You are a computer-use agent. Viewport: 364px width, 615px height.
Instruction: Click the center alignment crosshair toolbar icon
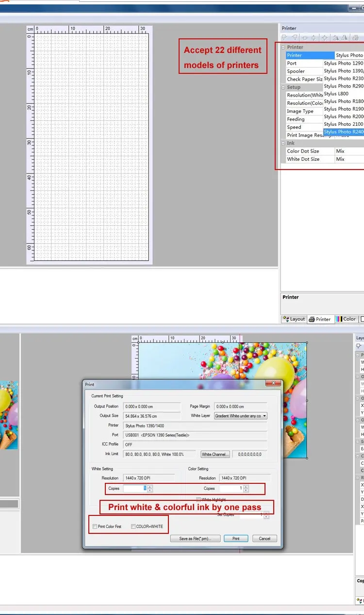pyautogui.click(x=324, y=38)
